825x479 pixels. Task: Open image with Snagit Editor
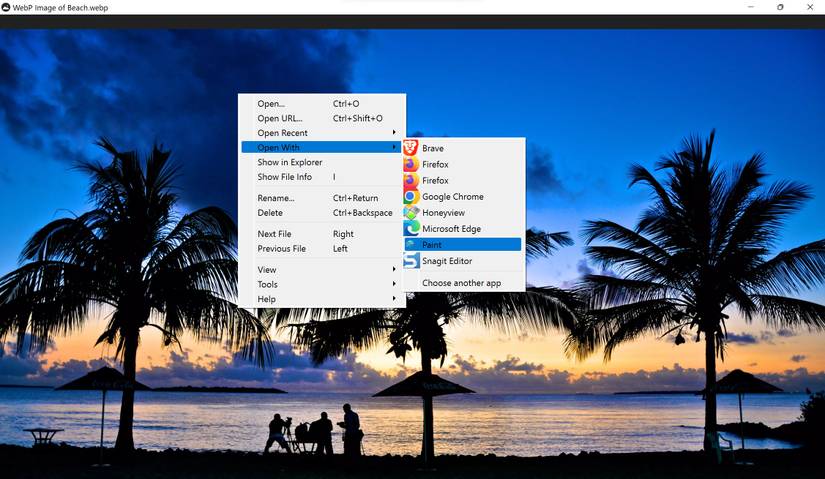[x=463, y=261]
